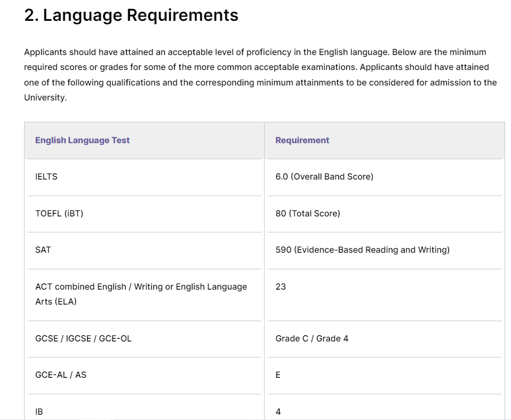Click the introductory paragraph about English proficiency
This screenshot has height=420, width=511.
[x=260, y=67]
